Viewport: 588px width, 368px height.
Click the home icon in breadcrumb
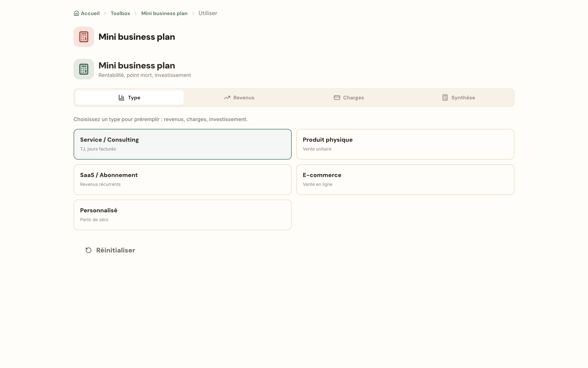(x=76, y=13)
